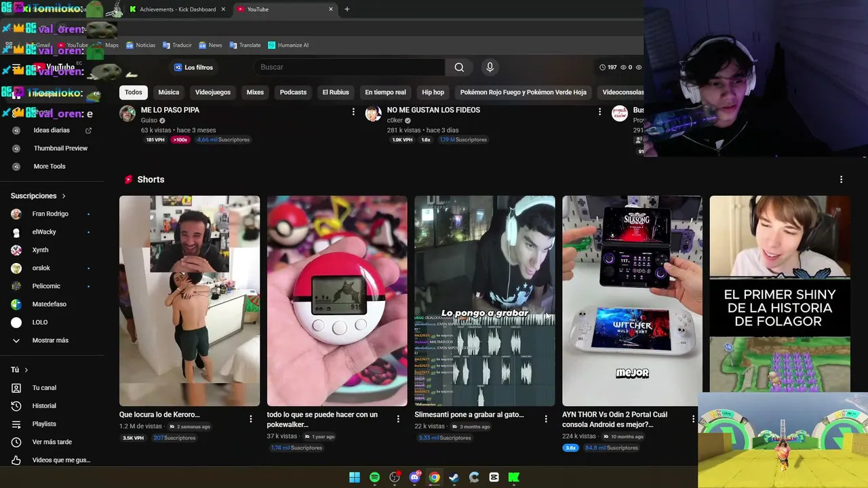
Task: Select the En tiempo real filter chip
Action: pos(385,92)
